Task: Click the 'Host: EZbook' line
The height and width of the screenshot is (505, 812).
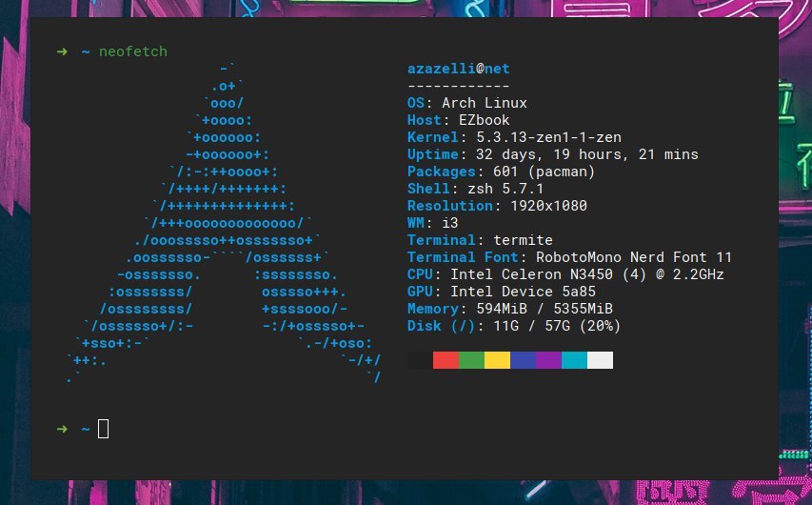Action: coord(458,120)
